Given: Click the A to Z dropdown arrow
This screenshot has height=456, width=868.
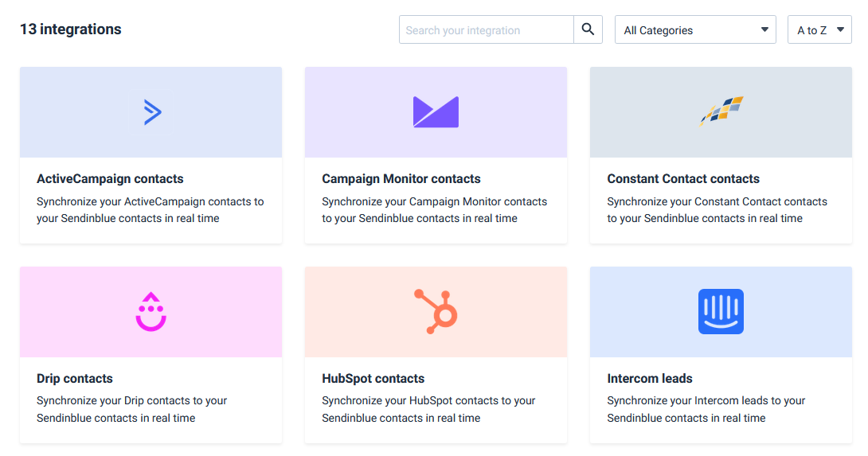Looking at the screenshot, I should [x=840, y=29].
